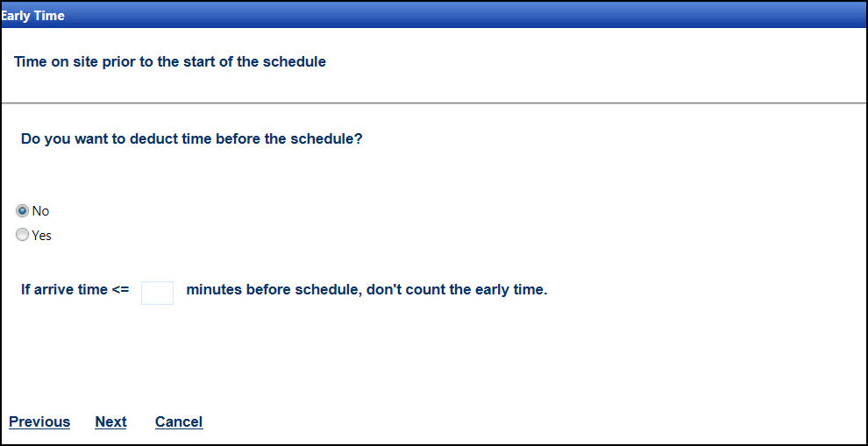Screen dimensions: 868x446
Task: Cancel the Early Time wizard
Action: pyautogui.click(x=179, y=422)
